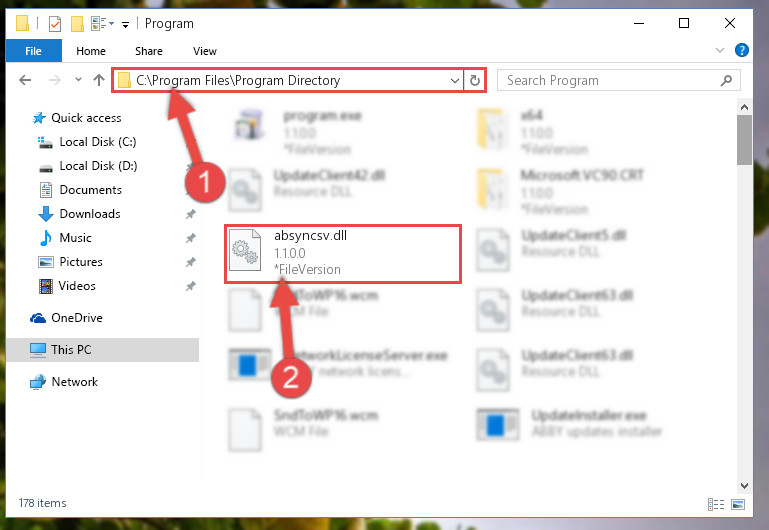Switch to the Details view layout

(x=716, y=504)
